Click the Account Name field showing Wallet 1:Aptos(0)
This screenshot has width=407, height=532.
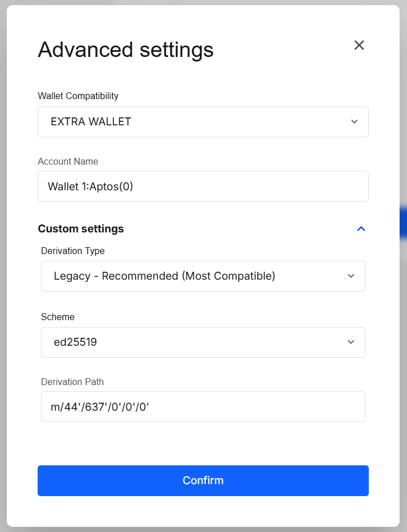203,186
